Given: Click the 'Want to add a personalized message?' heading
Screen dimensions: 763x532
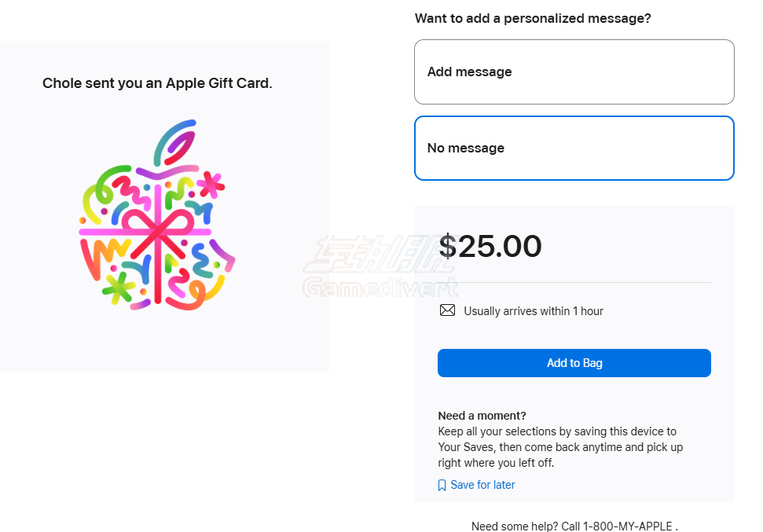Looking at the screenshot, I should (x=533, y=19).
